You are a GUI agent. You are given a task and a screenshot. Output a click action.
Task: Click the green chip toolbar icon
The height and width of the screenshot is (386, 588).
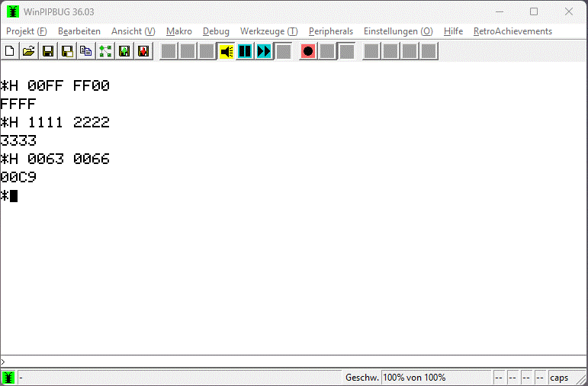124,51
